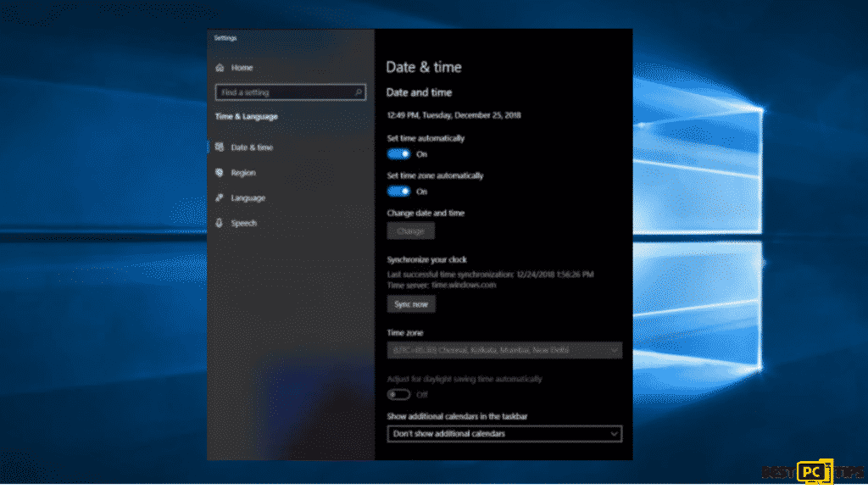Click the magnifier icon in the search box
Image resolution: width=868 pixels, height=489 pixels.
(359, 92)
